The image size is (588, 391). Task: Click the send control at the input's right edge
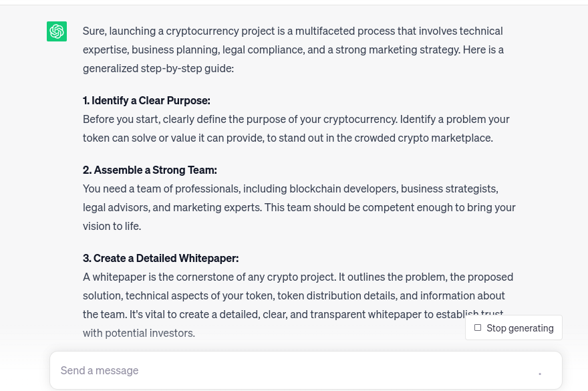point(540,374)
